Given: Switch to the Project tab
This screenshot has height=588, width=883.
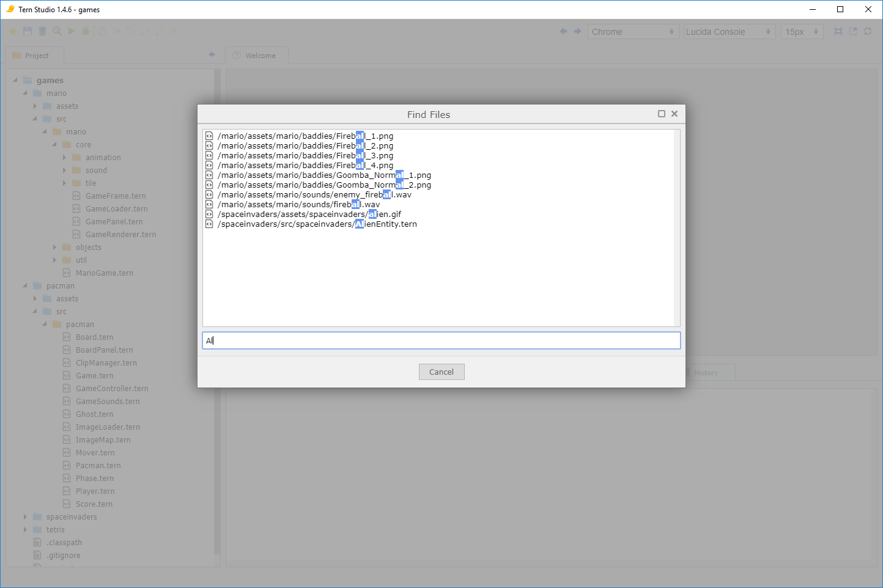Looking at the screenshot, I should click(x=35, y=55).
